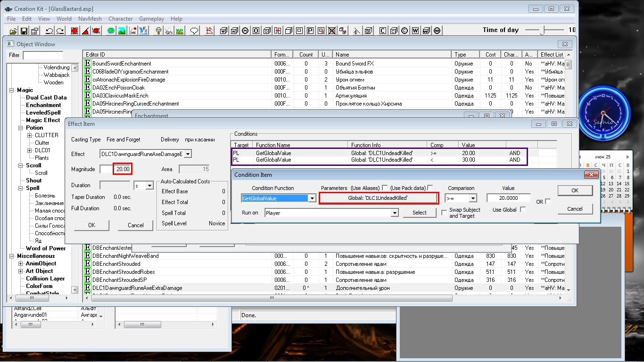This screenshot has width=644, height=362.
Task: Toggle the lightbulb lighting icon
Action: [158, 31]
